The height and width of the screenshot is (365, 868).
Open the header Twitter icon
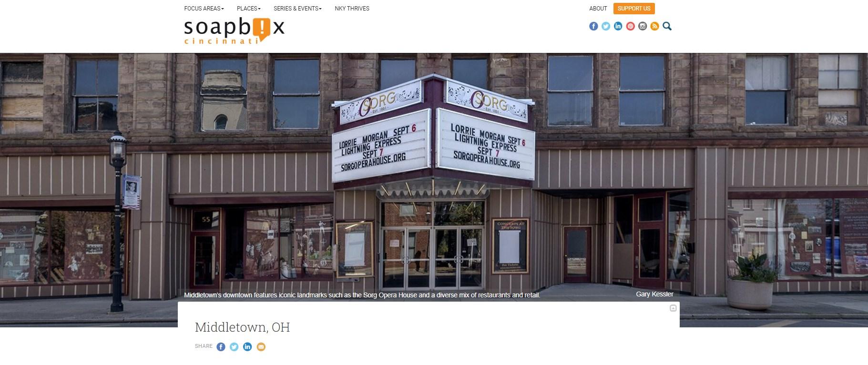point(606,26)
